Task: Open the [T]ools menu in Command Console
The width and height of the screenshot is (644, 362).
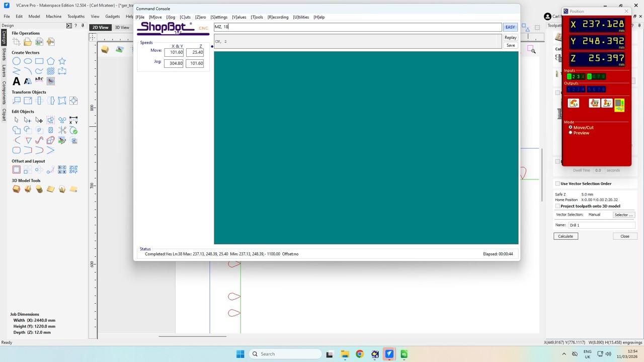Action: pyautogui.click(x=257, y=17)
